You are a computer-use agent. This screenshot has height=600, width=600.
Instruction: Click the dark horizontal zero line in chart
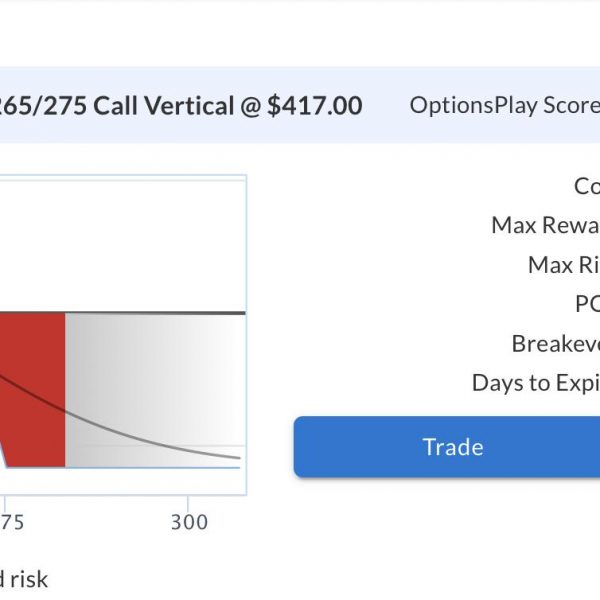[122, 313]
